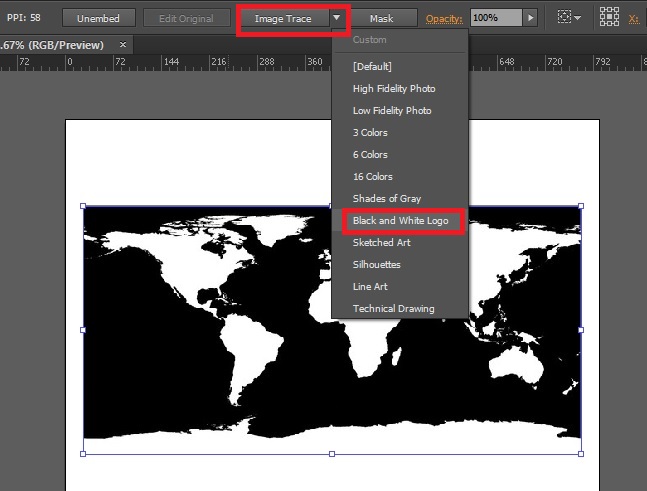Open the Image Trace presets dropdown arrow
The image size is (647, 491).
(x=337, y=18)
